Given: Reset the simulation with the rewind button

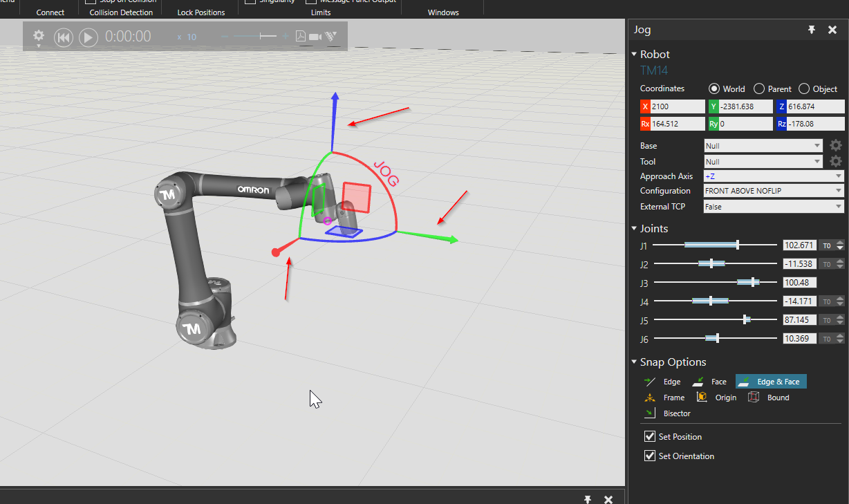Looking at the screenshot, I should (x=64, y=37).
